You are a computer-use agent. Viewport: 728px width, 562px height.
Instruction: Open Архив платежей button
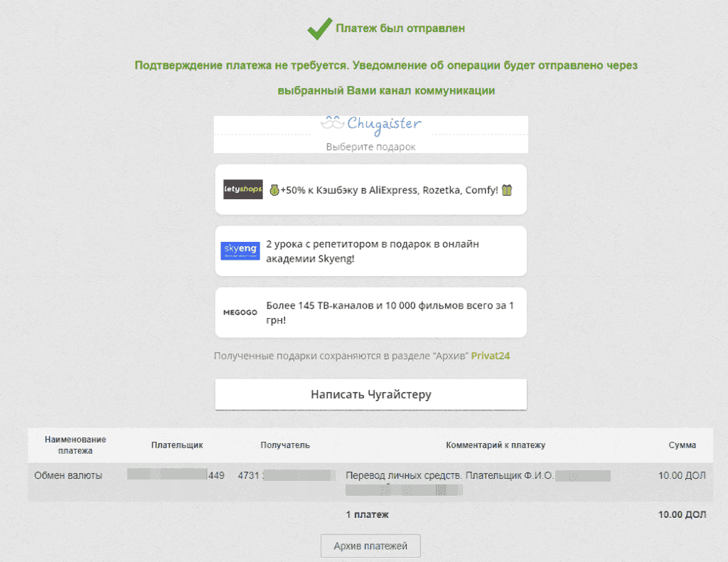pyautogui.click(x=370, y=546)
